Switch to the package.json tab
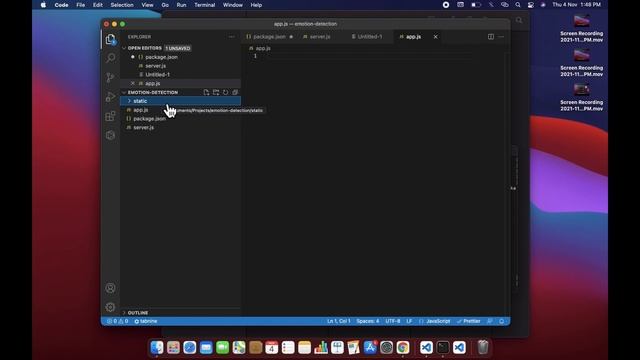The width and height of the screenshot is (640, 360). 269,37
